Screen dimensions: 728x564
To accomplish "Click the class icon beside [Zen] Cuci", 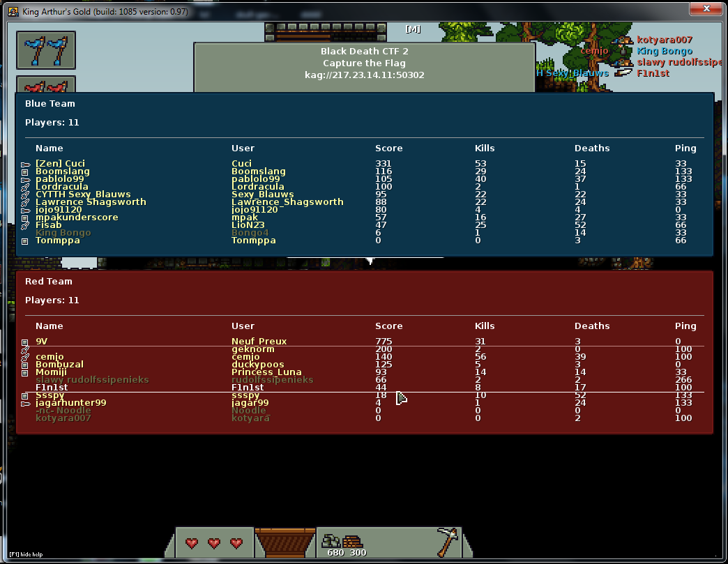I will [x=25, y=165].
